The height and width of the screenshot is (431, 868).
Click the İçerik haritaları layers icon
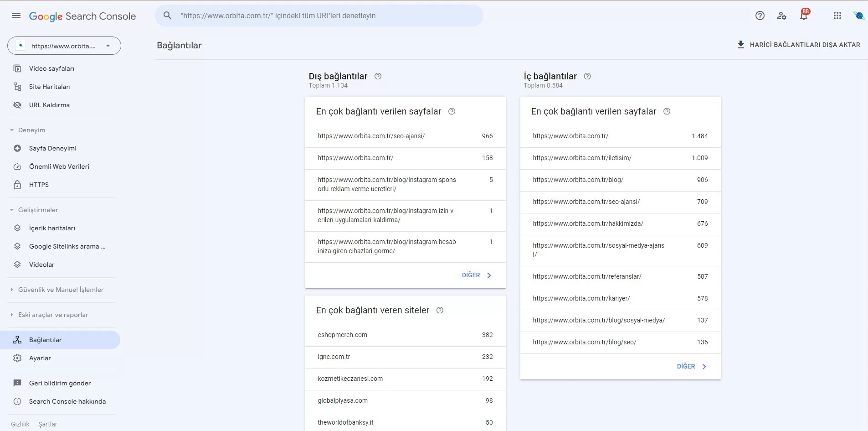pos(17,228)
